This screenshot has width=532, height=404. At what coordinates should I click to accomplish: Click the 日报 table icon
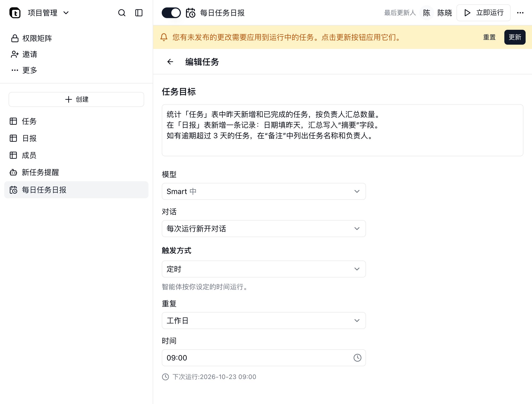coord(13,138)
